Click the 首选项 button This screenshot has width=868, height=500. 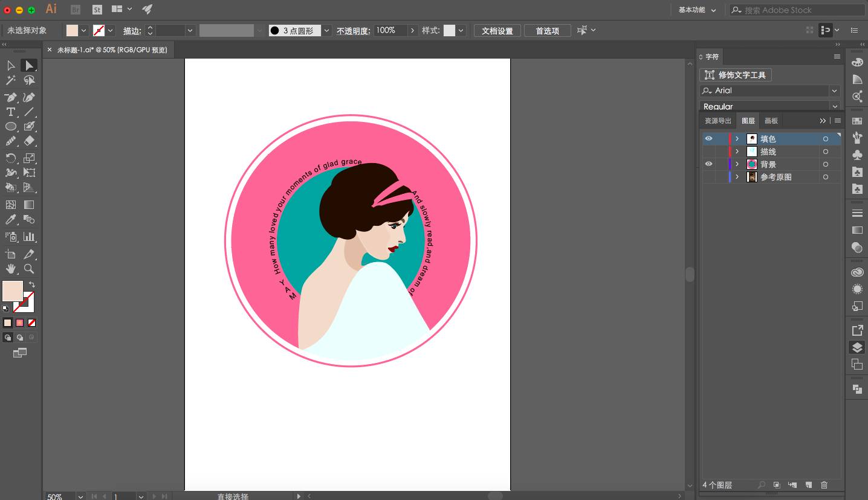tap(547, 31)
